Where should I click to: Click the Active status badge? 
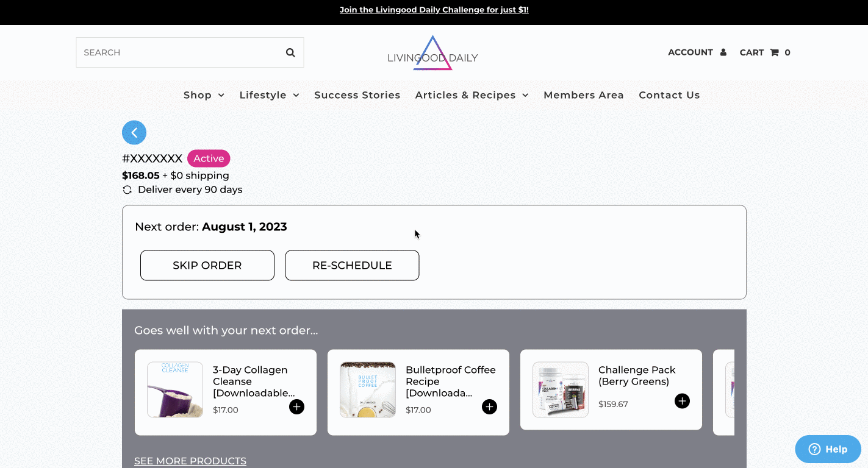pos(209,158)
